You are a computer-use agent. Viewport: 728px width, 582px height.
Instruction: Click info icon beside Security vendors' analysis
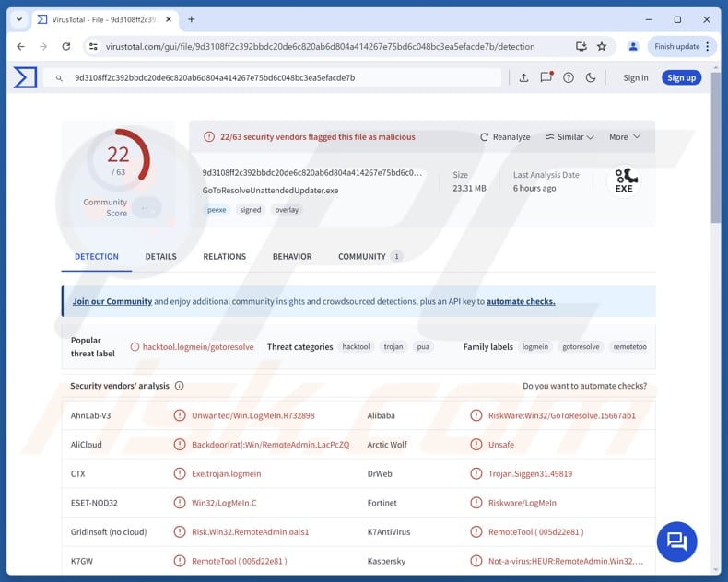(x=179, y=386)
